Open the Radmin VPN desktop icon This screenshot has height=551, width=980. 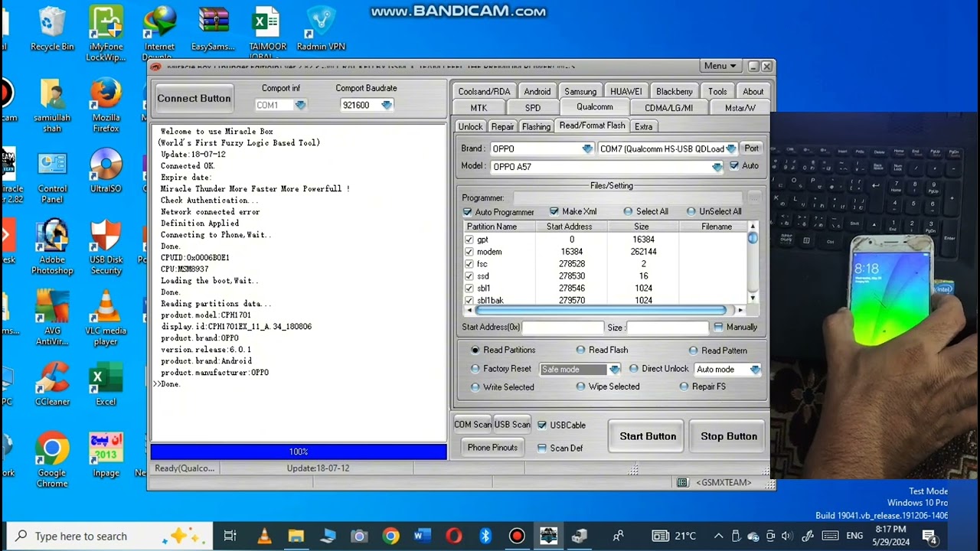pyautogui.click(x=320, y=24)
